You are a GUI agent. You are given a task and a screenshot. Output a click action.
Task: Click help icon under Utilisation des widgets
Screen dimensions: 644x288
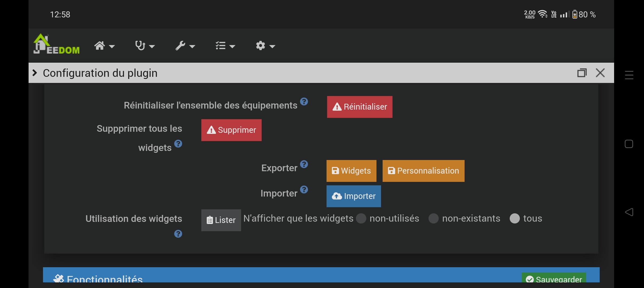178,234
